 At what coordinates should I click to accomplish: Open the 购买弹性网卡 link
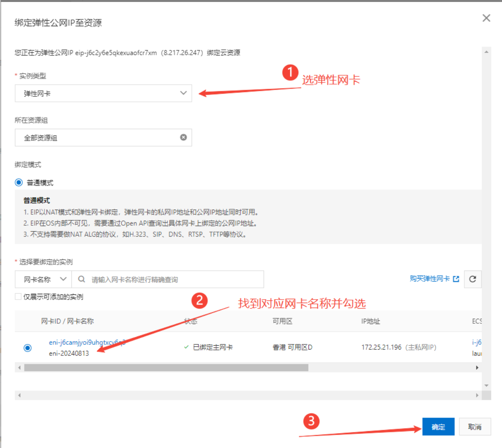pyautogui.click(x=429, y=279)
